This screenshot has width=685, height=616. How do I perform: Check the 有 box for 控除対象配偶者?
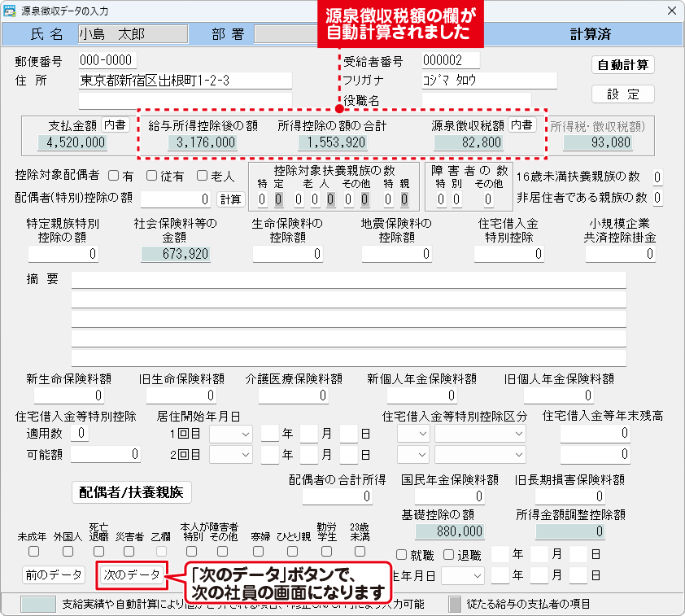click(114, 176)
